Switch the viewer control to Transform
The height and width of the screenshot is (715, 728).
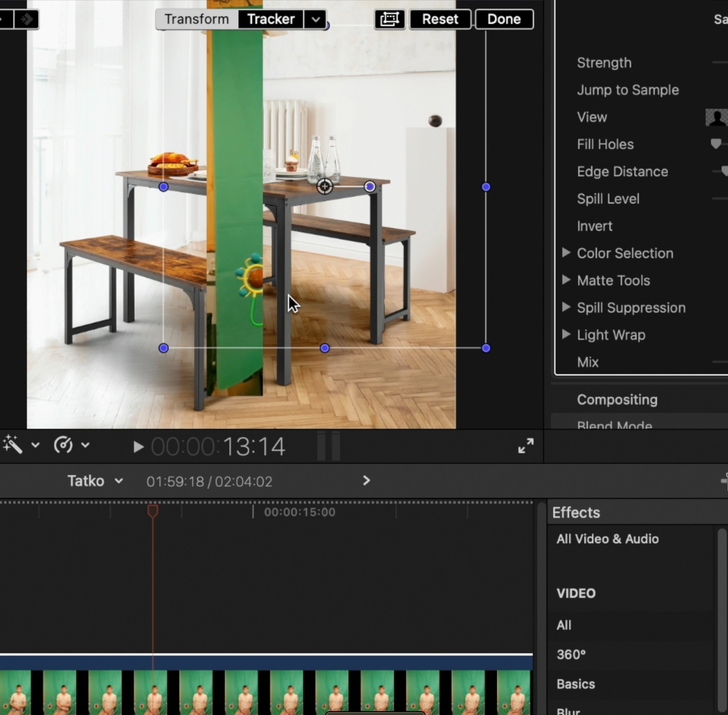(197, 19)
